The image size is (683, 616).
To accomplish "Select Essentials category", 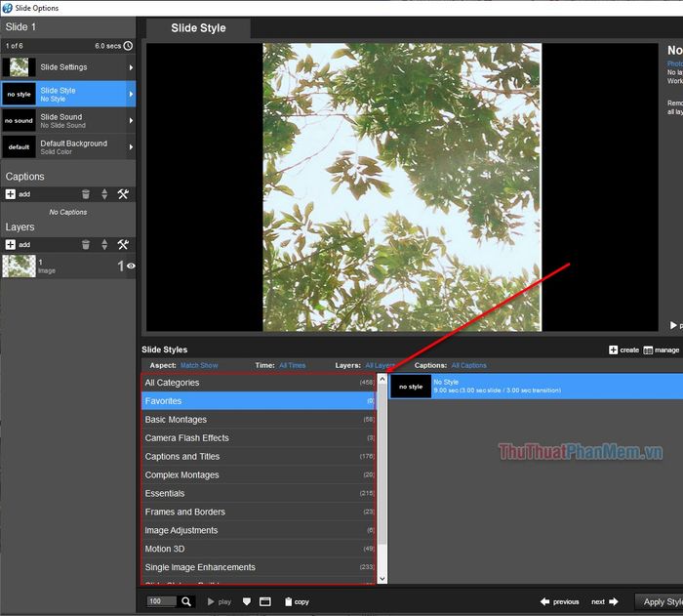I will 259,494.
